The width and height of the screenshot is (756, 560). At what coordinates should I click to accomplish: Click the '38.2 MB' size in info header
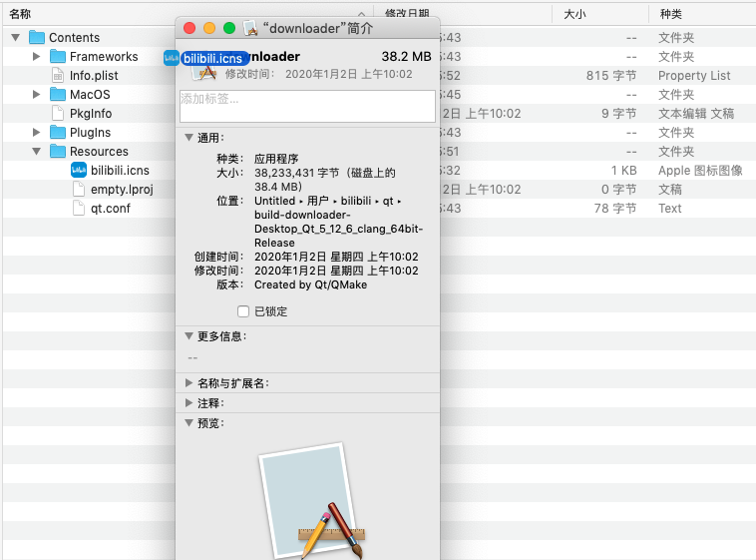coord(407,57)
